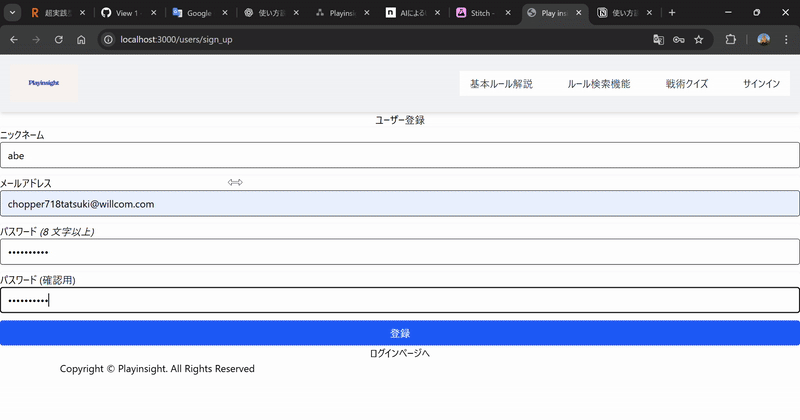The height and width of the screenshot is (420, 800).
Task: Switch to the GitHub View tab
Action: point(122,13)
